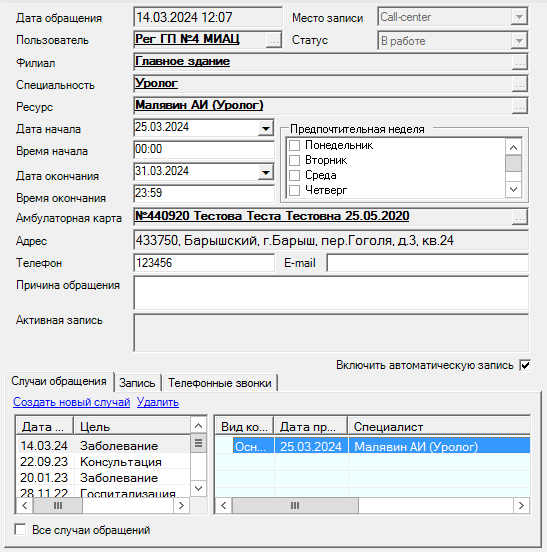Click the specialist table horizontal scrollbar thumb

[295, 506]
